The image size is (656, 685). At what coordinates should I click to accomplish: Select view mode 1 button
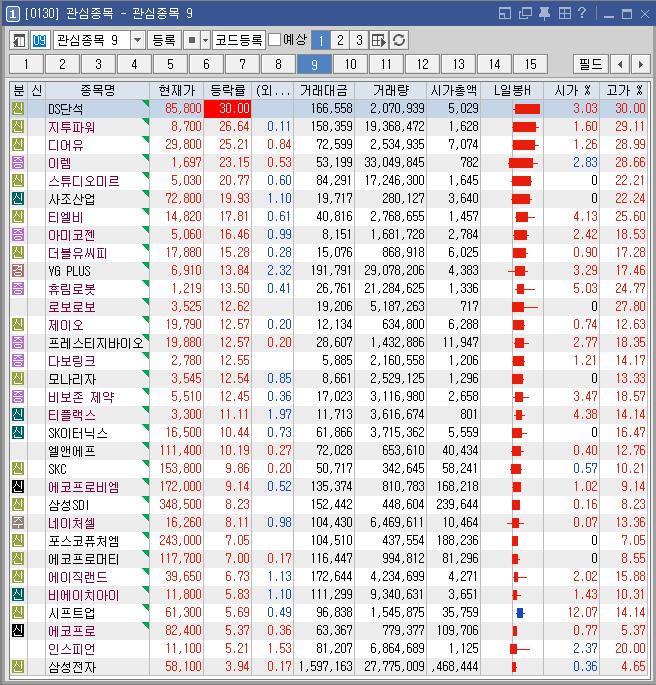pyautogui.click(x=321, y=41)
